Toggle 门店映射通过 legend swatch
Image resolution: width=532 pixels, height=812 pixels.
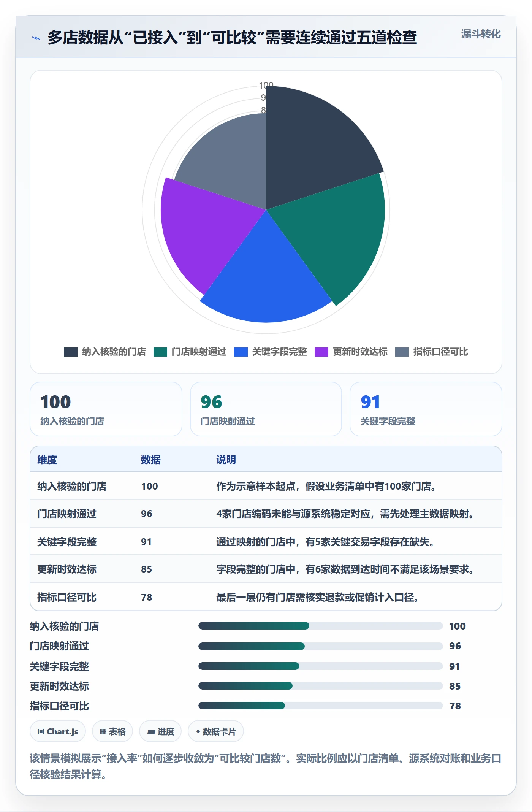(160, 352)
